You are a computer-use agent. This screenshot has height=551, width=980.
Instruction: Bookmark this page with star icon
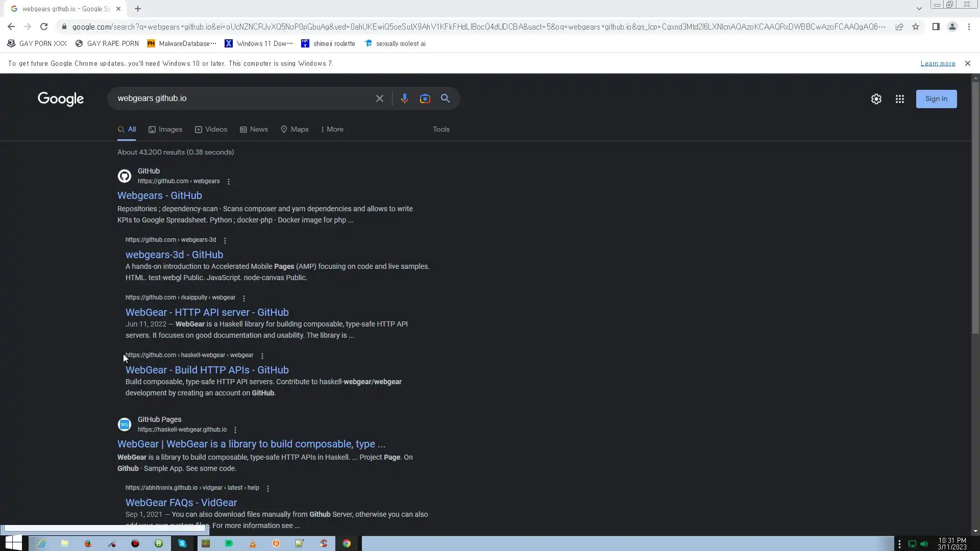click(916, 27)
